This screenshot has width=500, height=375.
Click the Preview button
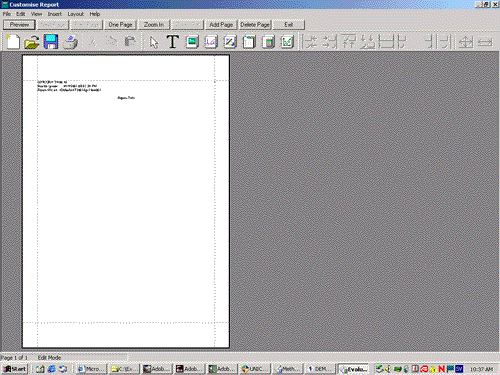19,25
